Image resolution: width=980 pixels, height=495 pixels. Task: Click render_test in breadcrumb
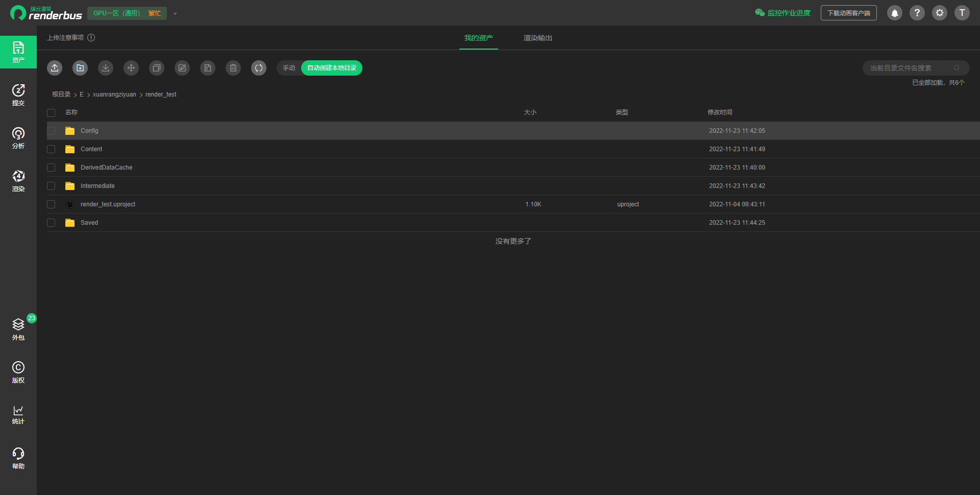161,95
